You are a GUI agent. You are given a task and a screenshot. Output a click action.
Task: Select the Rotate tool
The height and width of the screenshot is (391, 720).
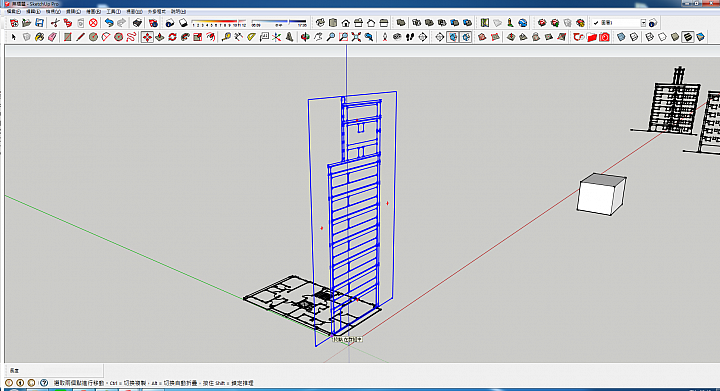point(173,37)
